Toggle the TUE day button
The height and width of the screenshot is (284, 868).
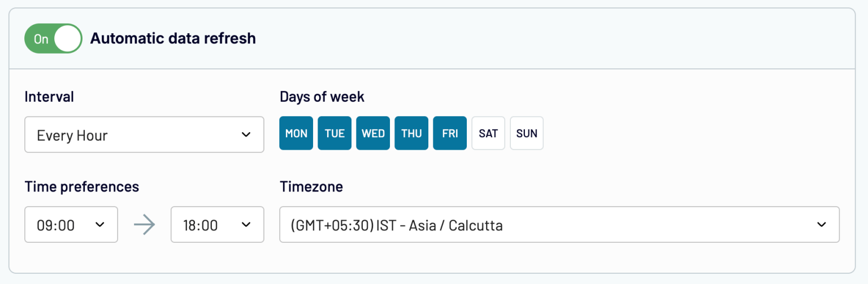tap(335, 133)
